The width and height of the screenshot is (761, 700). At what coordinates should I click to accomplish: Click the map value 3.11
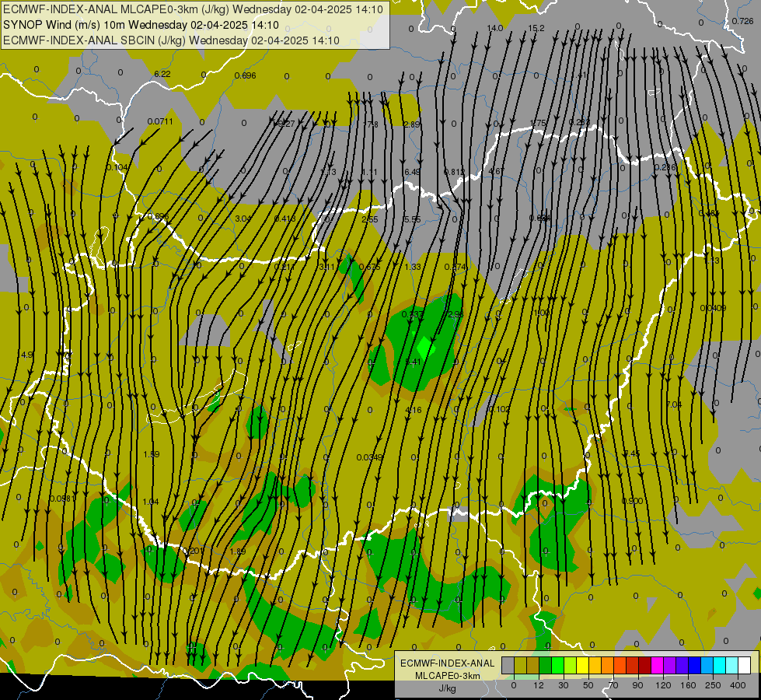327,267
